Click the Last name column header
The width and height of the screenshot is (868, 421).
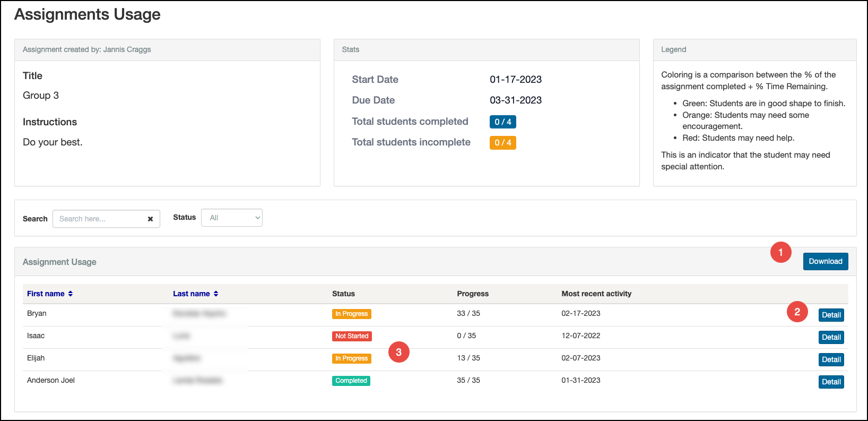192,294
